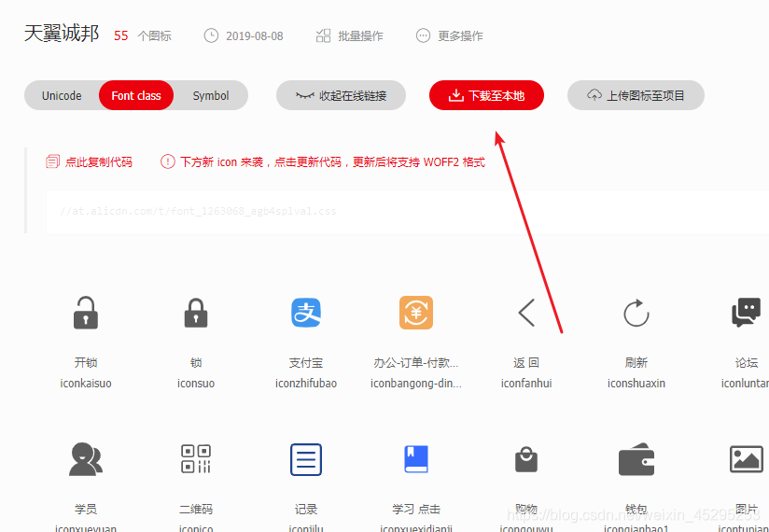Image resolution: width=769 pixels, height=532 pixels.
Task: Select the 锁 iconsuo locked padlock icon
Action: pyautogui.click(x=196, y=313)
